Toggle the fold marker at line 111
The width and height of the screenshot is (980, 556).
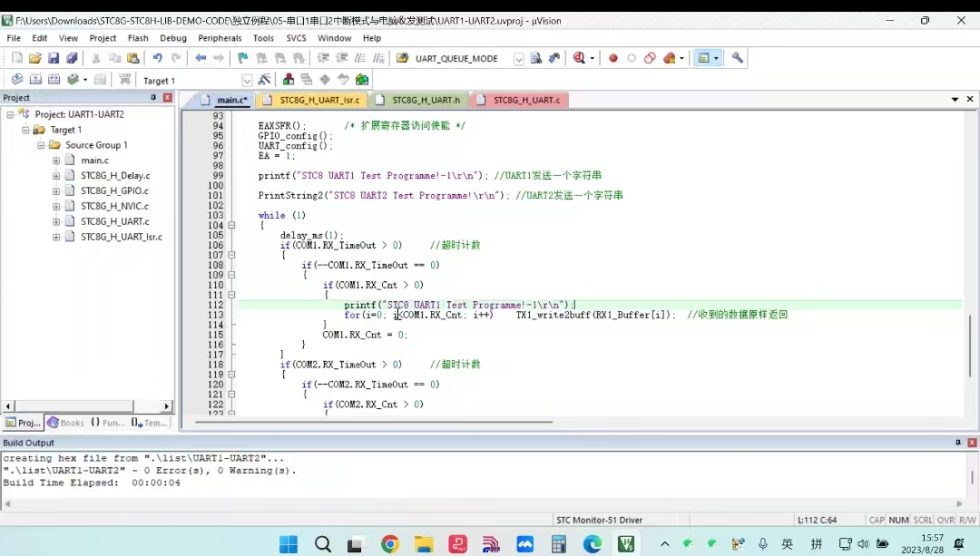[231, 295]
